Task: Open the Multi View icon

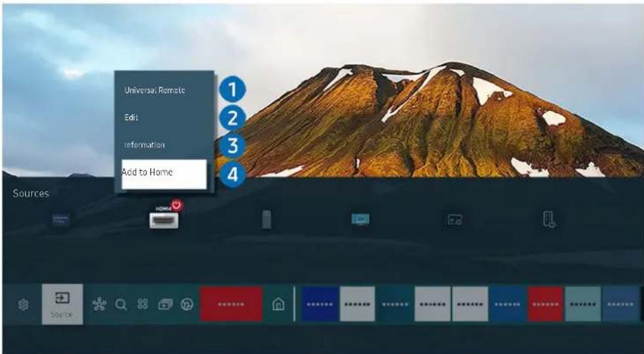Action: [x=165, y=304]
